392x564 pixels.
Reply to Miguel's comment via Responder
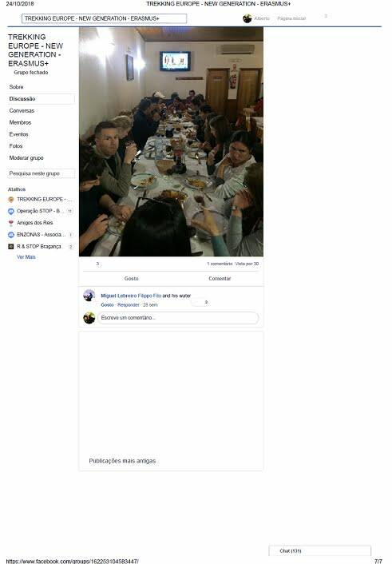pos(128,304)
